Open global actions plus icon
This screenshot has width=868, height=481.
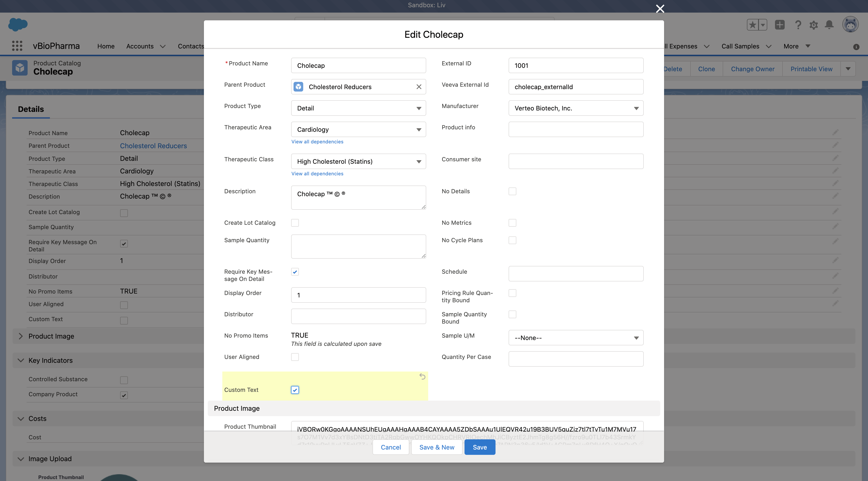tap(780, 25)
